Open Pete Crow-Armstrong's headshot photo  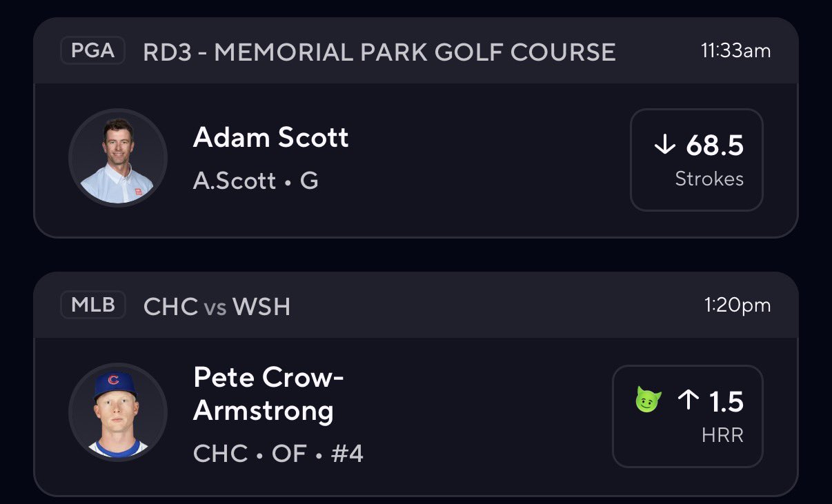pos(118,412)
